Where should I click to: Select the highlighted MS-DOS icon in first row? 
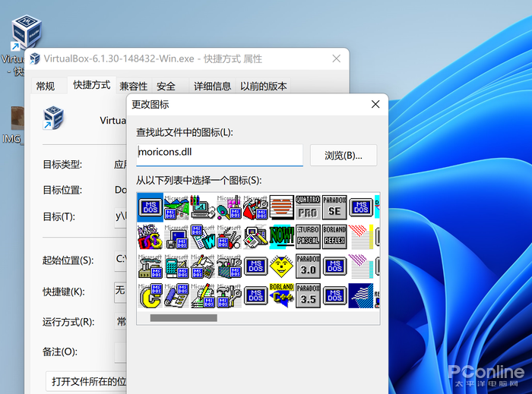coord(150,206)
